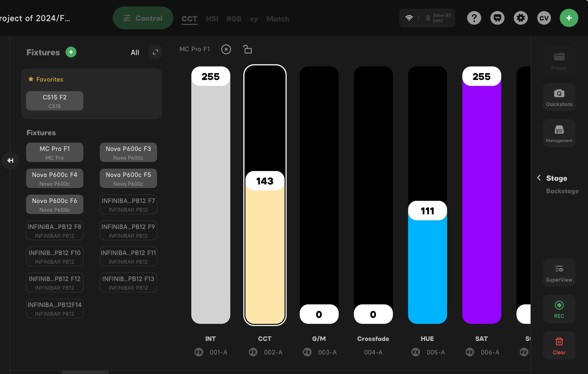Open the Quickshots panel

559,97
